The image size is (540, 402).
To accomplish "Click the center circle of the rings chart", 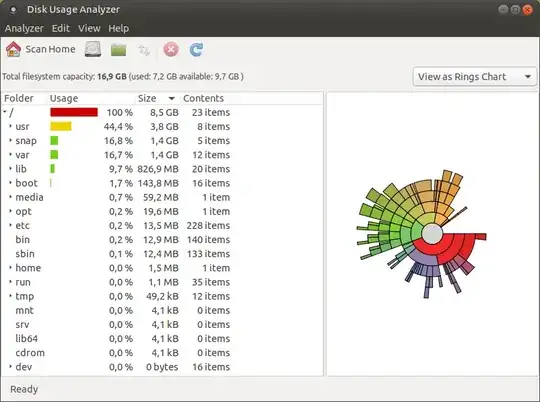I will pos(432,234).
